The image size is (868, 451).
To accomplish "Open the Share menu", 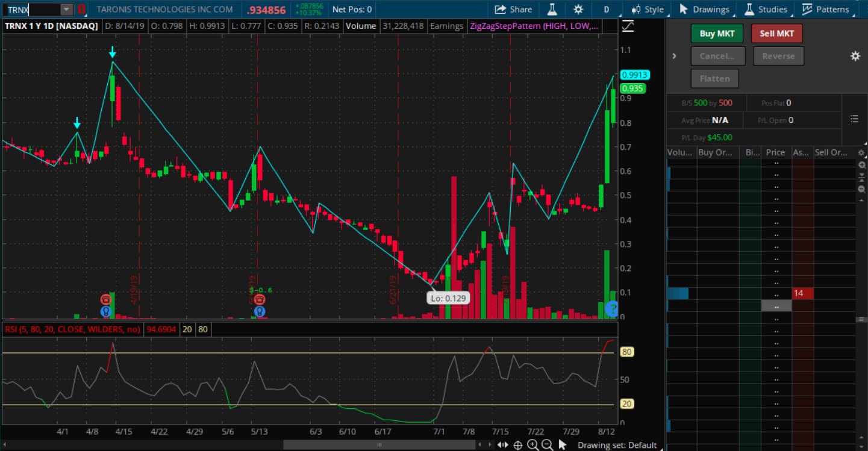I will point(513,10).
